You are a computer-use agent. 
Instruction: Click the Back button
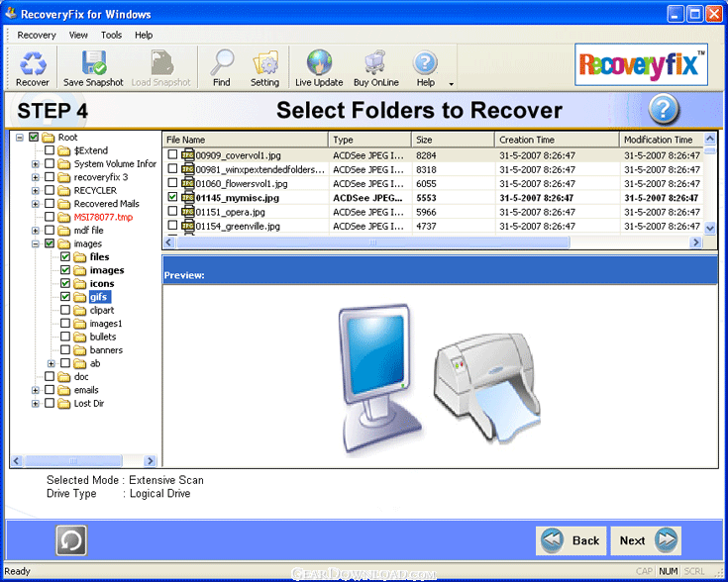coord(572,540)
